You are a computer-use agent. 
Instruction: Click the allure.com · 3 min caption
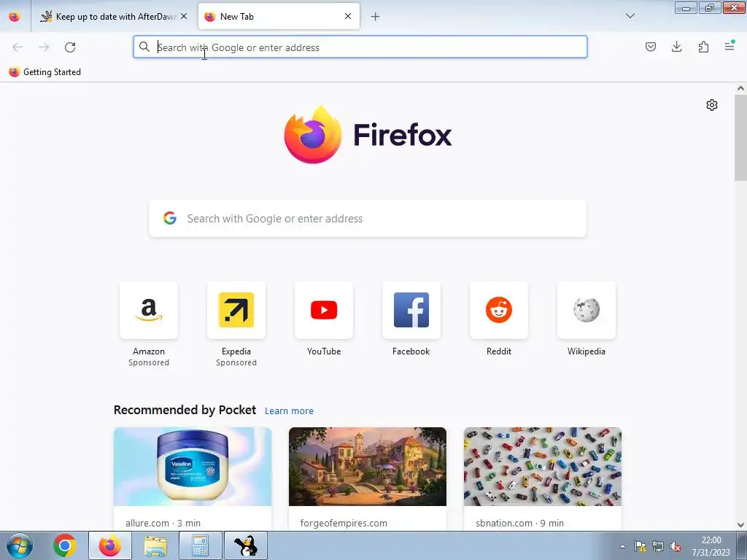tap(163, 523)
